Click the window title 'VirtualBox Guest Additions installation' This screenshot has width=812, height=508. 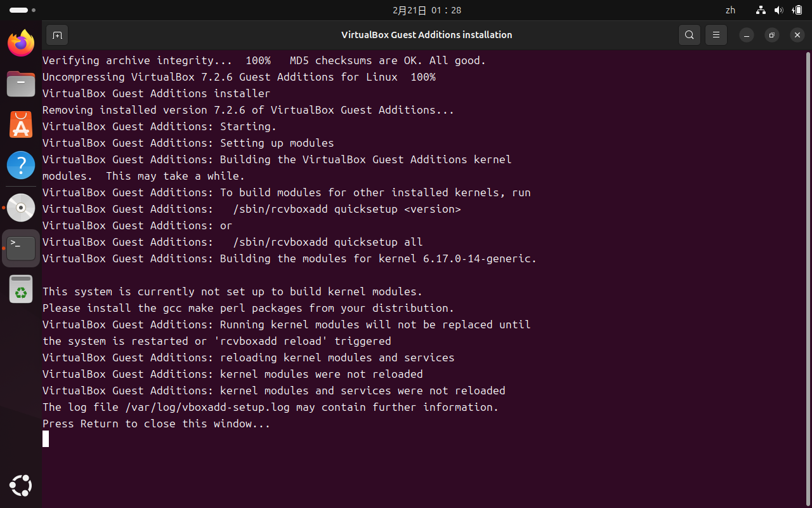coord(427,35)
